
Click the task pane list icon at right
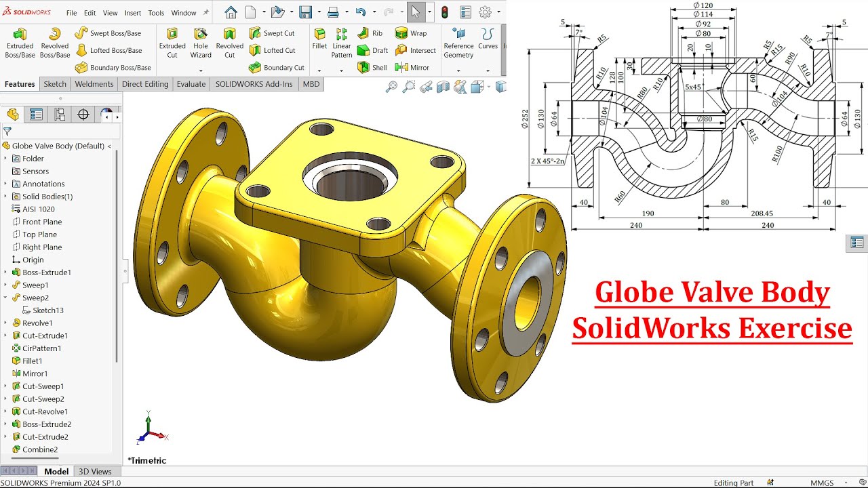(857, 243)
